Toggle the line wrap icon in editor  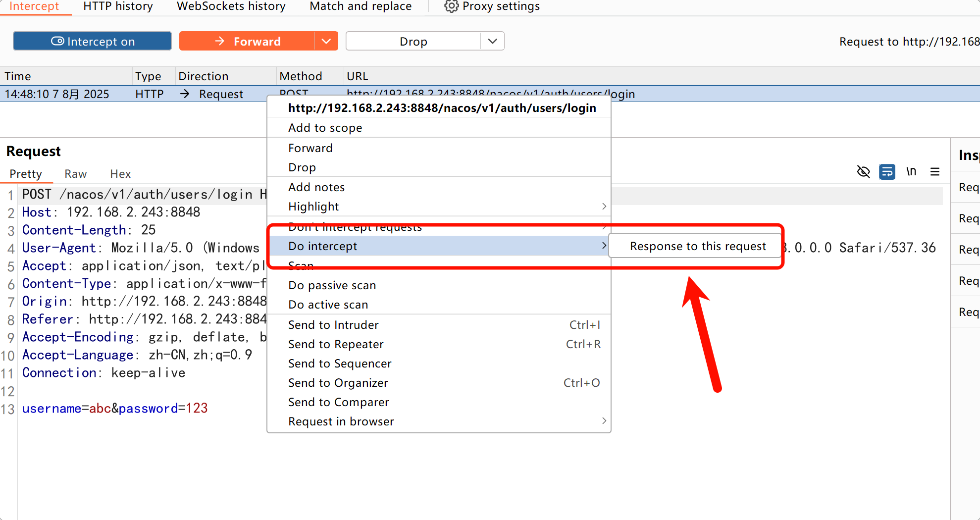coord(887,172)
